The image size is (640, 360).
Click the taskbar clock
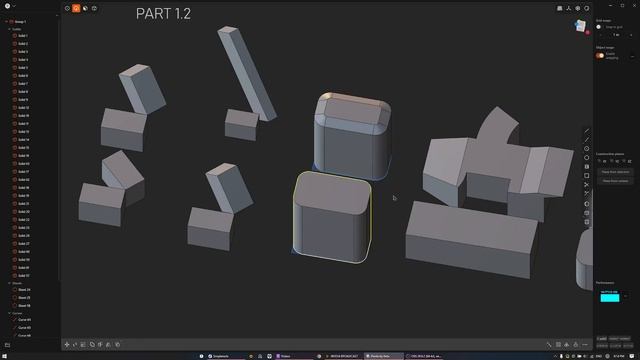pyautogui.click(x=618, y=356)
